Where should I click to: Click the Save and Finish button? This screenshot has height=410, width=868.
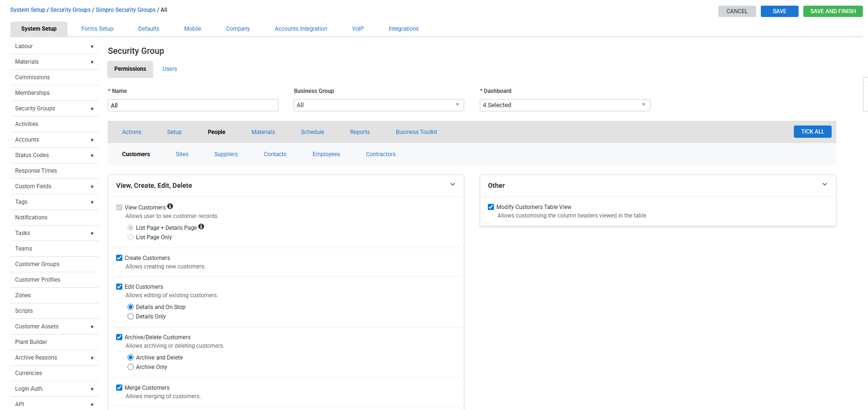pyautogui.click(x=833, y=11)
